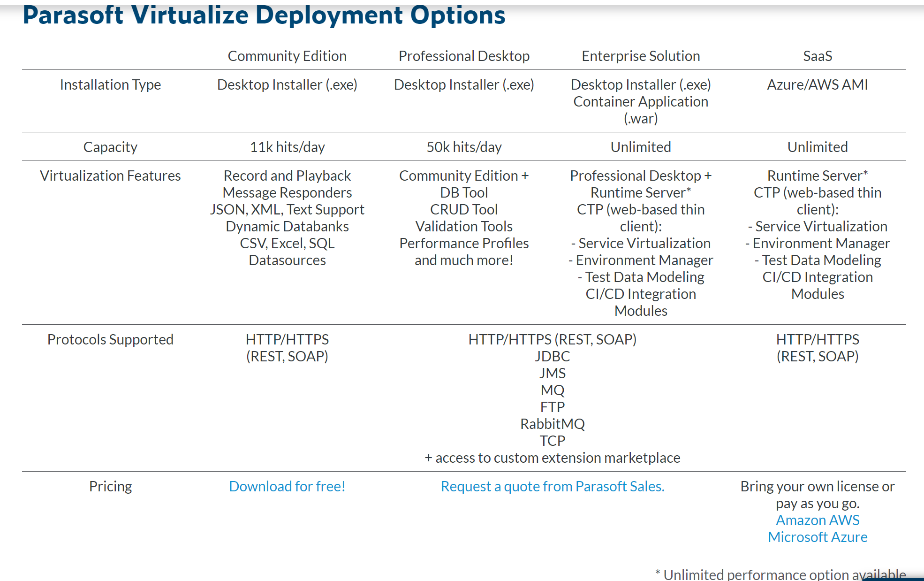Image resolution: width=924 pixels, height=581 pixels.
Task: Click the Capacity row label
Action: click(110, 147)
